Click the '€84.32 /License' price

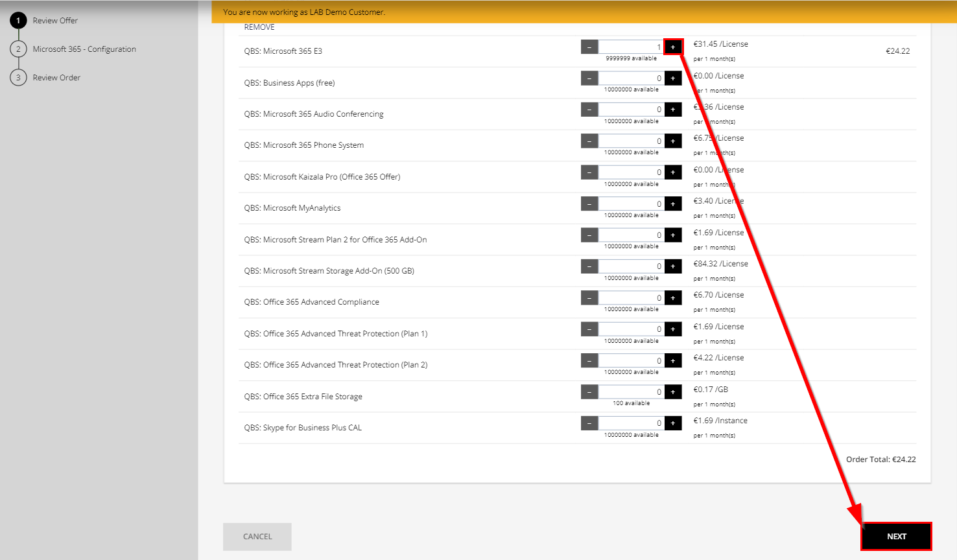pyautogui.click(x=721, y=264)
